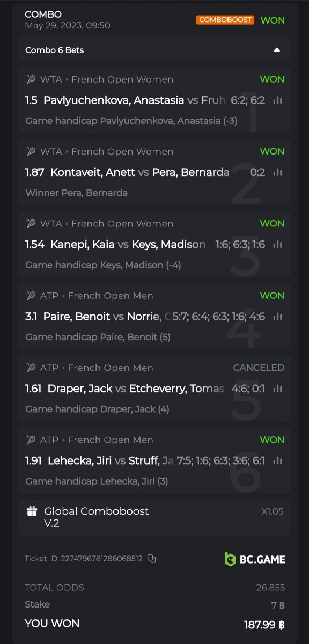
Task: Click the BC.GAME logo
Action: click(x=255, y=559)
